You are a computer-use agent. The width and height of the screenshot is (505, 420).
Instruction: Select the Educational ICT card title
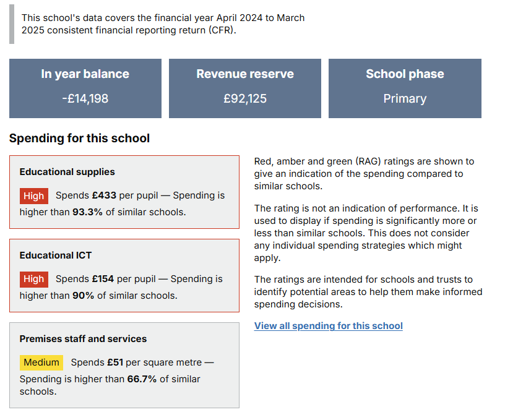56,255
